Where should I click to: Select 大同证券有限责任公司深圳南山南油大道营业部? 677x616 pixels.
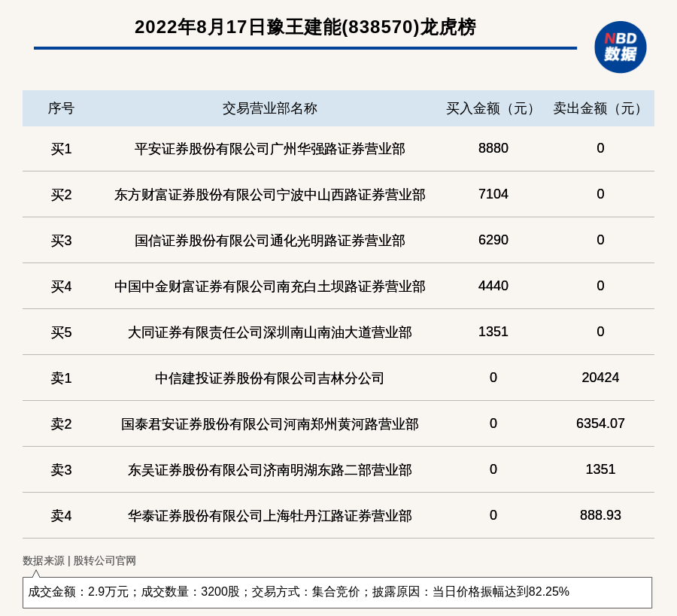tap(270, 332)
